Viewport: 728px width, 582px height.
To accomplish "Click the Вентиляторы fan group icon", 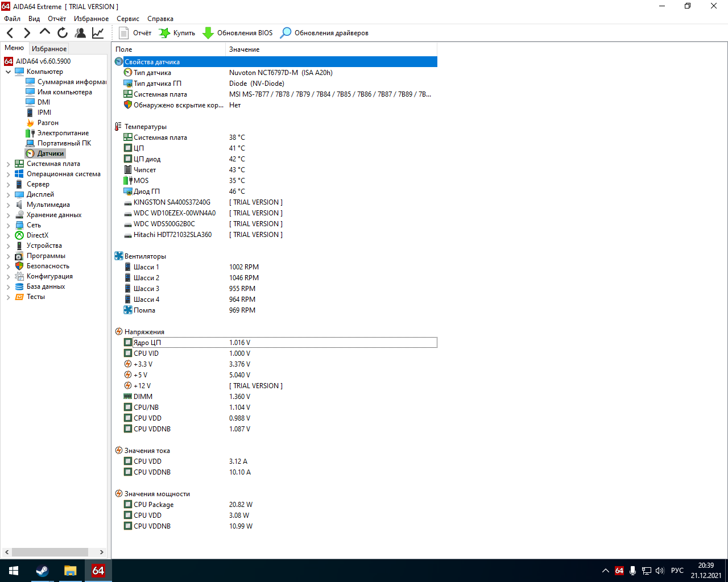I will [118, 256].
